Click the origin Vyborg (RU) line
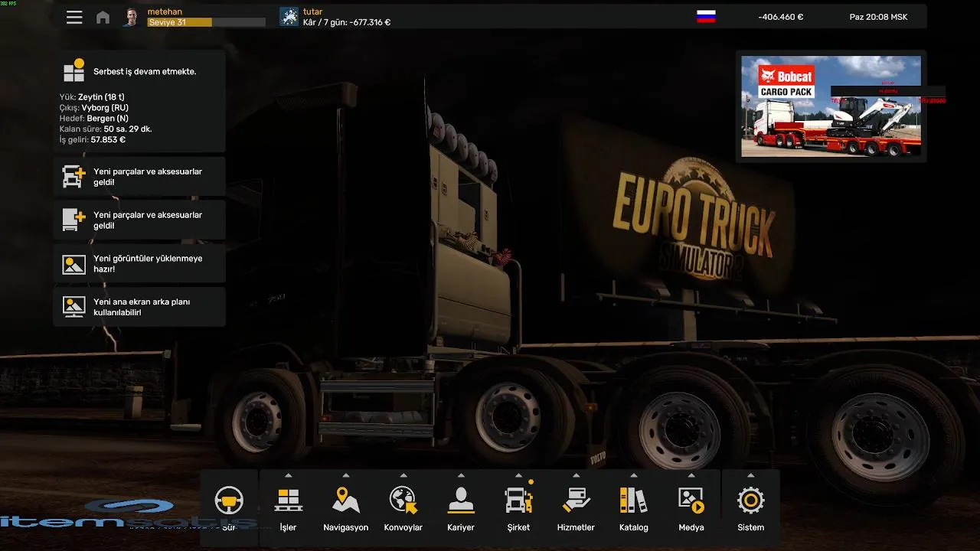 (x=93, y=108)
